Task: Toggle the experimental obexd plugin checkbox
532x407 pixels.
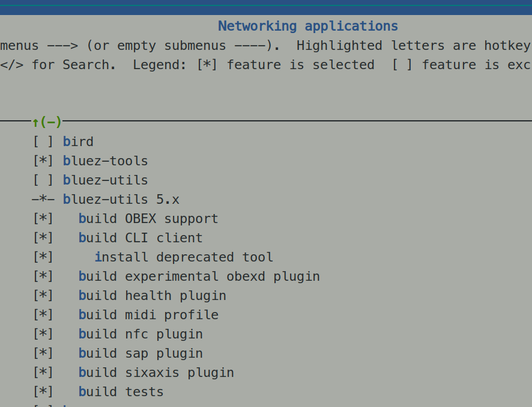Action: coord(43,277)
